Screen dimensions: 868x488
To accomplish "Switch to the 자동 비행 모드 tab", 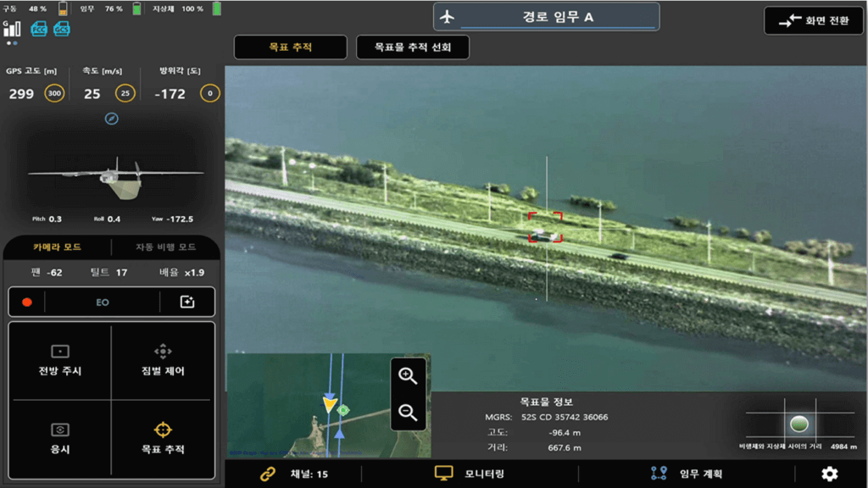I will (165, 247).
